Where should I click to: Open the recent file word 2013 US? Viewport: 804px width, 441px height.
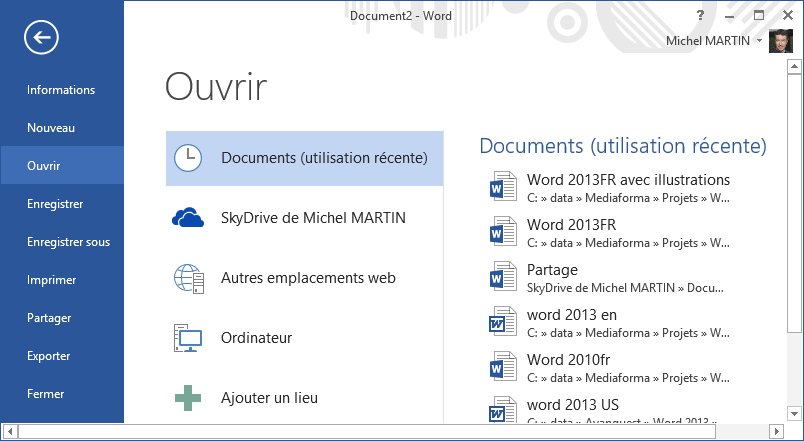point(572,405)
